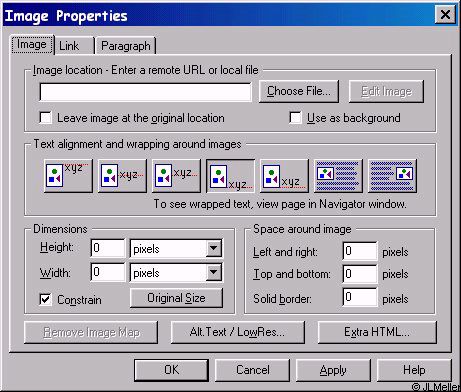Select center text alignment icon
The image size is (461, 392).
click(x=122, y=176)
